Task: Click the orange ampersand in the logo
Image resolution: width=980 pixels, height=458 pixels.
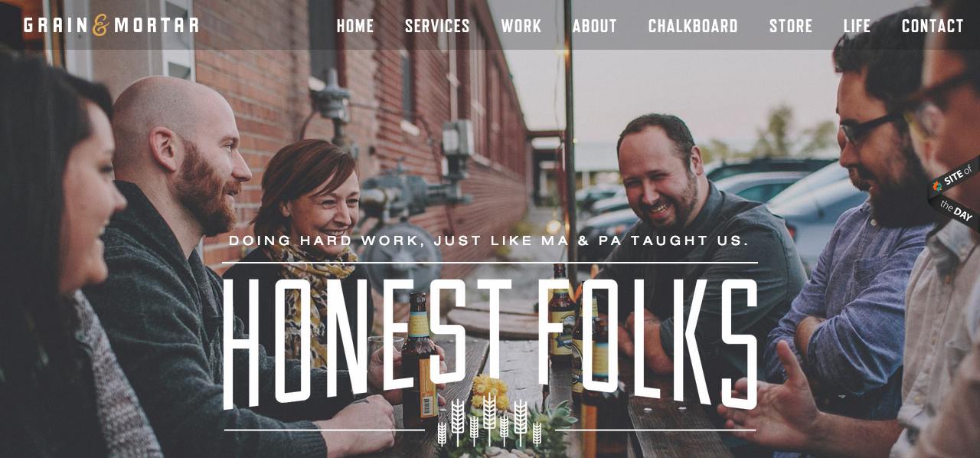Action: coord(100,26)
